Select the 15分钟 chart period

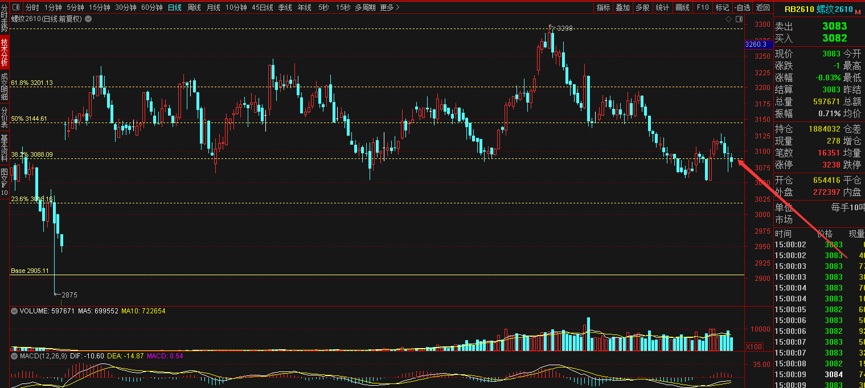pyautogui.click(x=99, y=8)
